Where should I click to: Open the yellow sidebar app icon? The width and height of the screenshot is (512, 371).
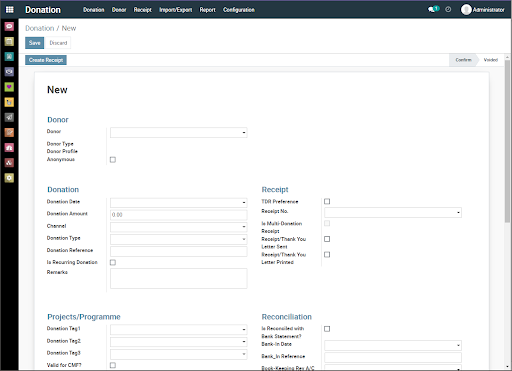click(9, 102)
